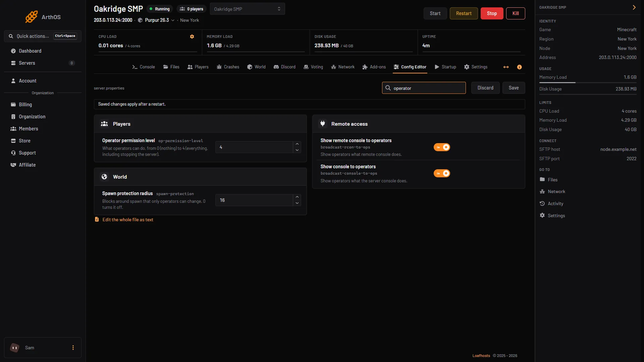The height and width of the screenshot is (362, 644).
Task: Open Settings shortcut in Go To list
Action: tap(552, 216)
